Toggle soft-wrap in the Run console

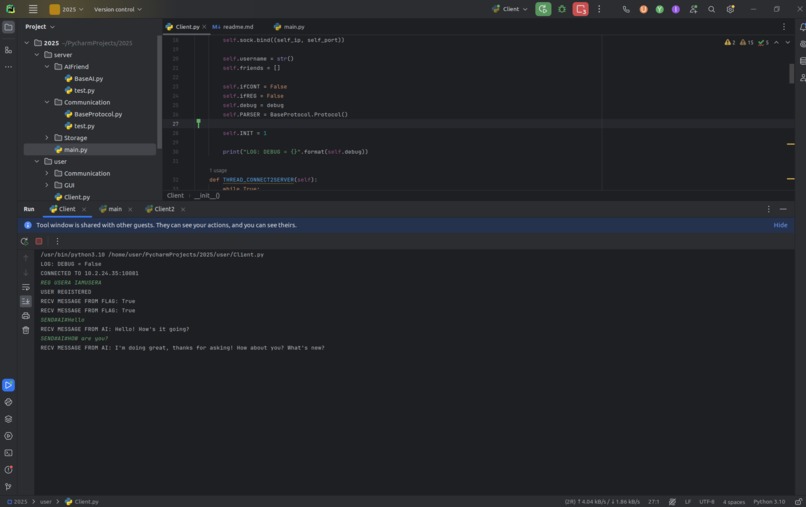point(26,287)
